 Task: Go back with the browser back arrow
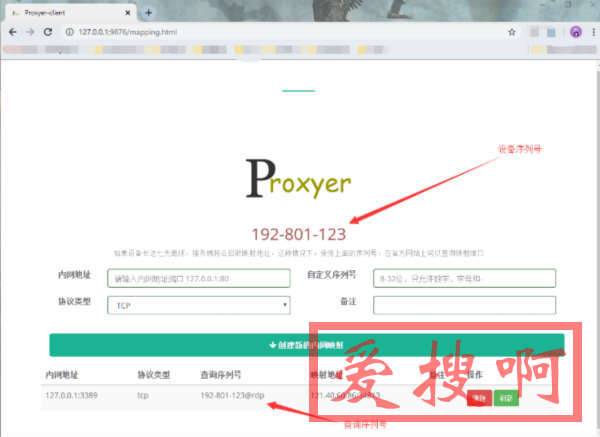coord(13,32)
